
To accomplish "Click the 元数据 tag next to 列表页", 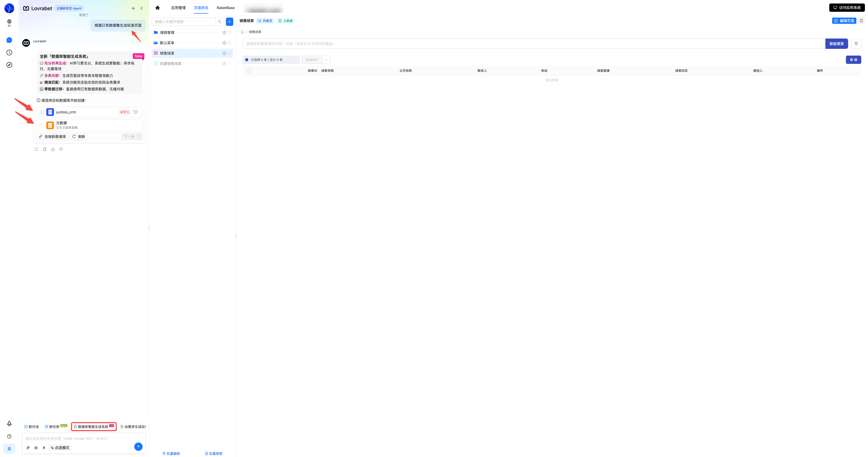I will click(286, 21).
